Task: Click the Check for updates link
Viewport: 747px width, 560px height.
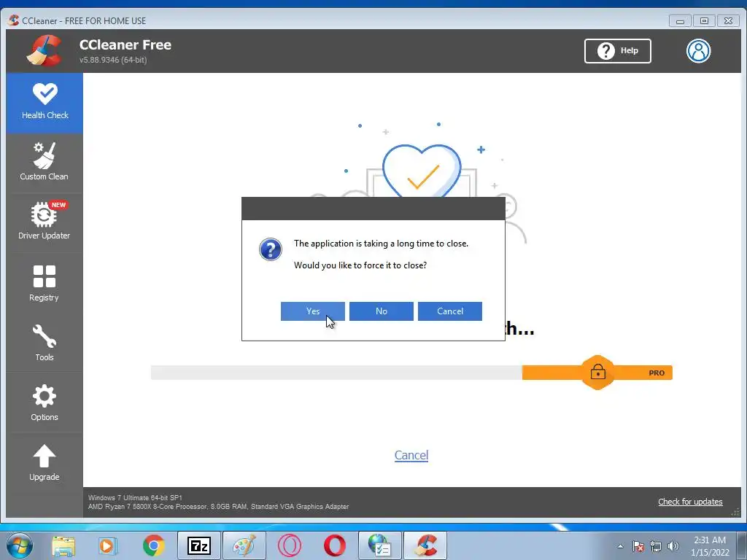Action: (x=690, y=502)
